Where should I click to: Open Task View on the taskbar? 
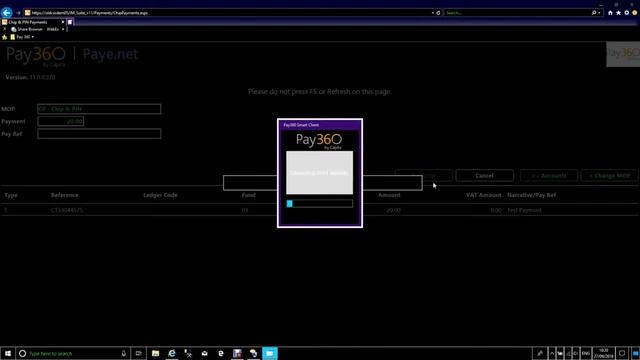tap(138, 353)
